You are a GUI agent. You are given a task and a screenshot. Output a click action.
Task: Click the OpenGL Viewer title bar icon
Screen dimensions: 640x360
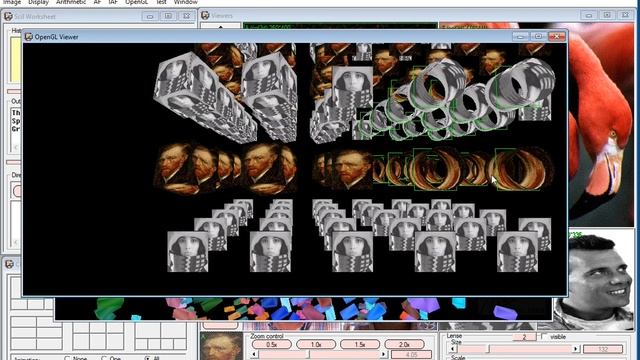pyautogui.click(x=29, y=37)
